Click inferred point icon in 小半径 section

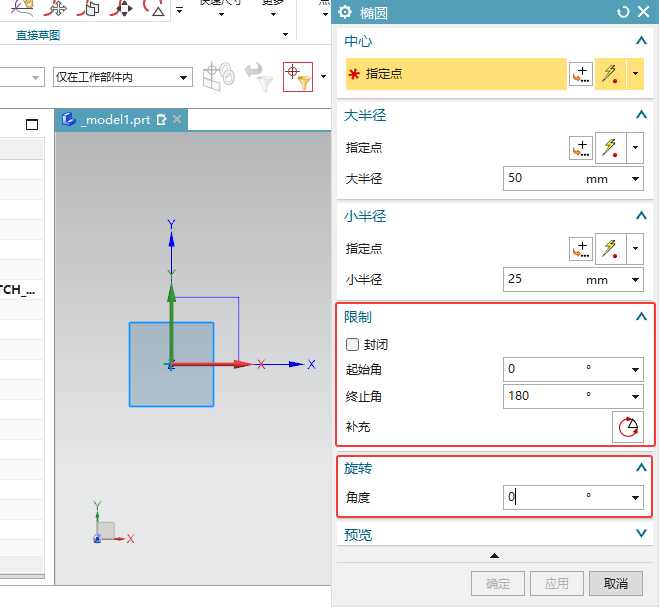(610, 249)
